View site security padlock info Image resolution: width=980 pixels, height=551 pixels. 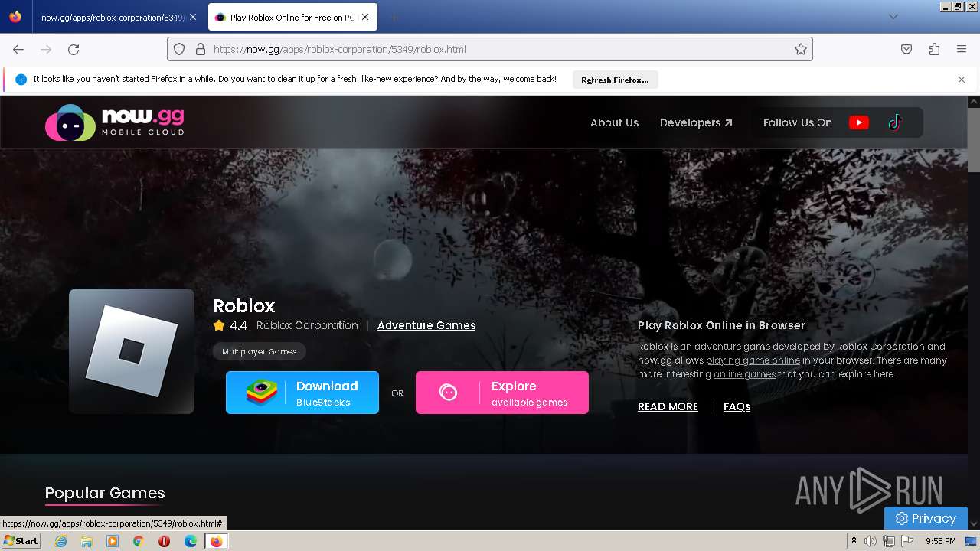pos(201,49)
